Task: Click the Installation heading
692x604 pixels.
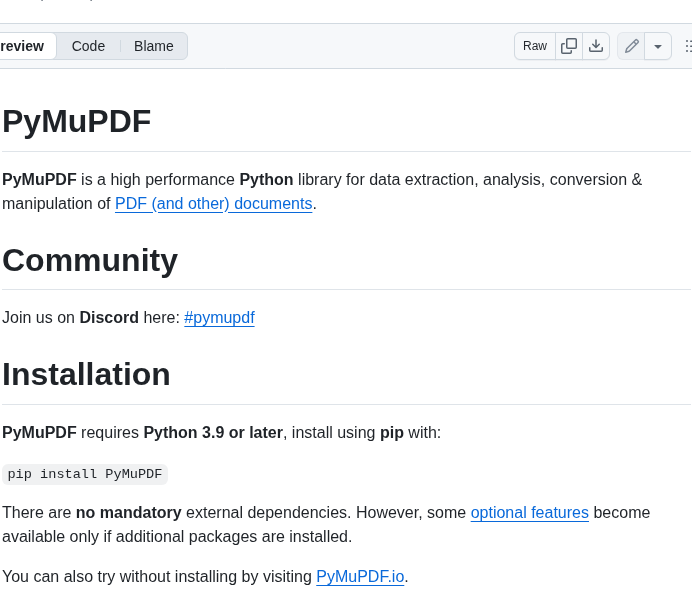Action: pyautogui.click(x=86, y=375)
